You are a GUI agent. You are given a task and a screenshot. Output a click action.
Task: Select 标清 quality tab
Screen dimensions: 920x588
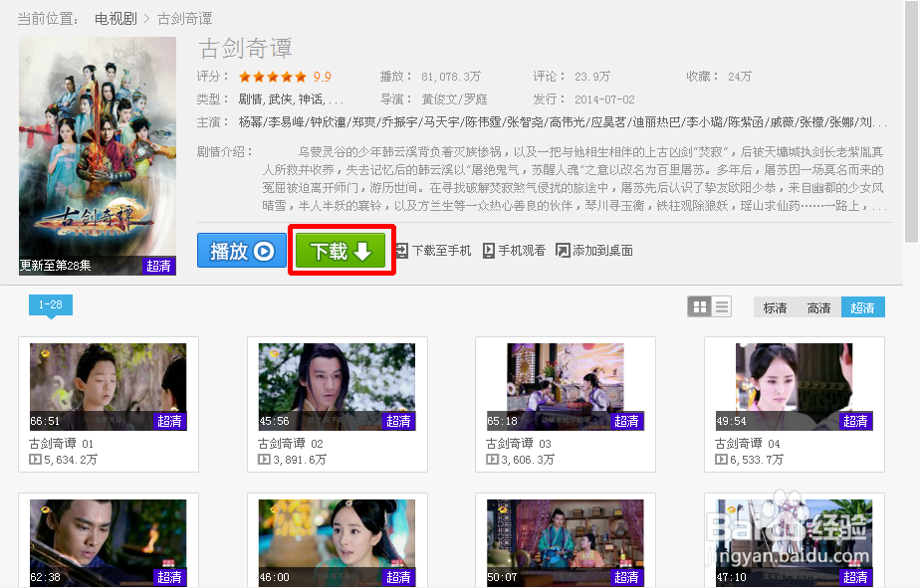coord(775,307)
